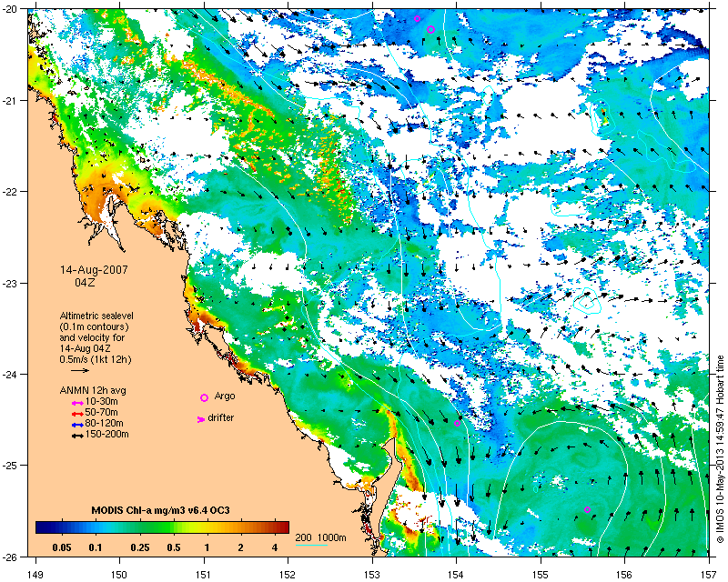Image resolution: width=728 pixels, height=582 pixels.
Task: Click the '157' longitude axis label
Action: click(709, 574)
